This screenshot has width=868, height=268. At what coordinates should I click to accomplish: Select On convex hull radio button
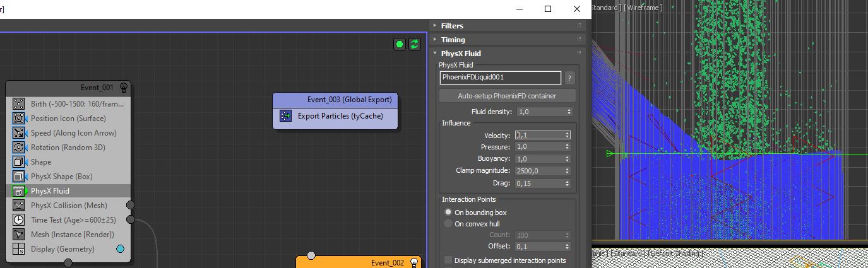(x=448, y=224)
